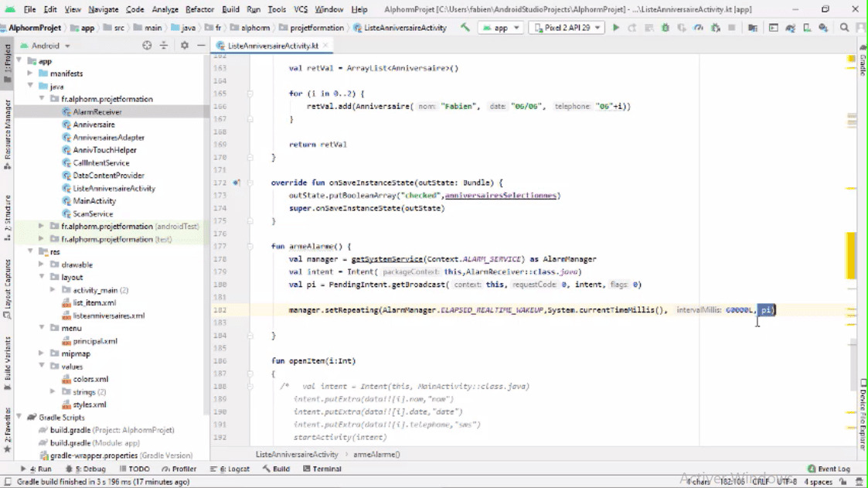Click the Debug icon in the toolbar

[665, 26]
